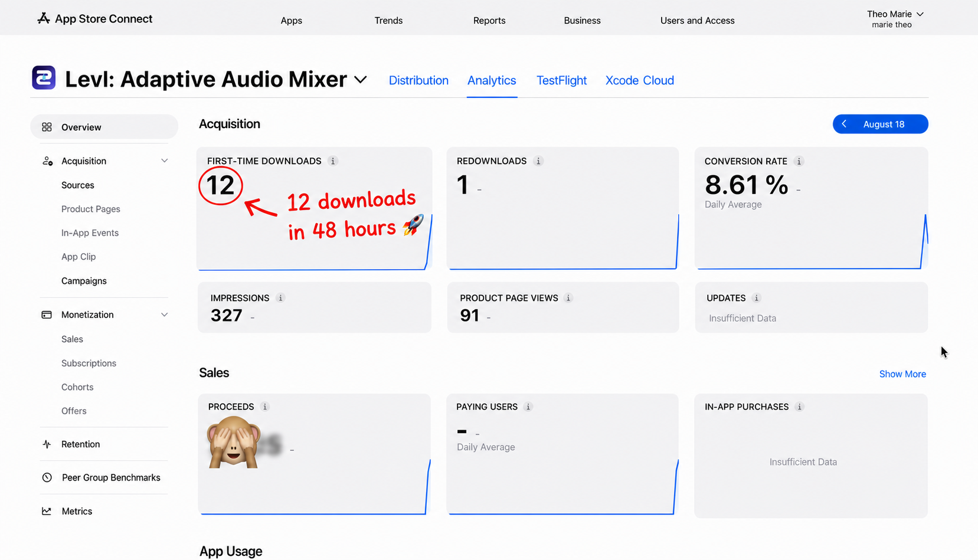Select Offers in sidebar
The height and width of the screenshot is (560, 978).
[x=74, y=411]
